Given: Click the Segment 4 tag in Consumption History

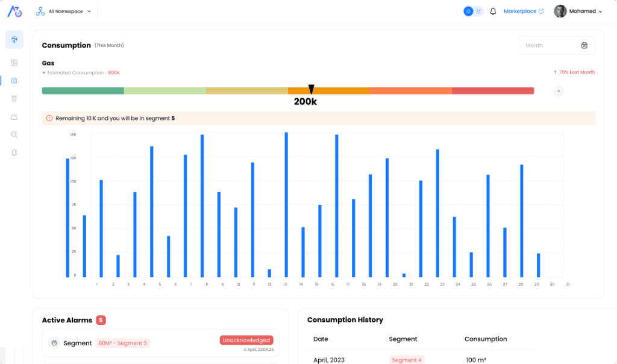Looking at the screenshot, I should (x=407, y=360).
